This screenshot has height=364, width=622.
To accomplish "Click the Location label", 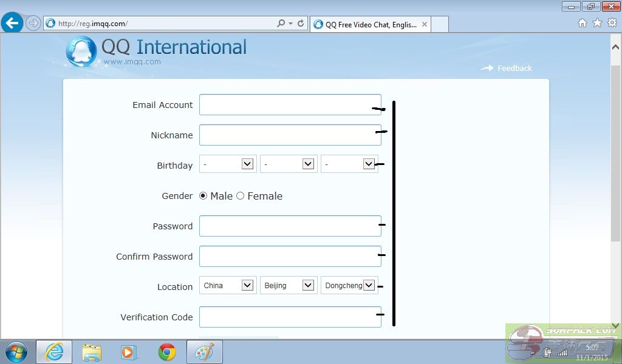I will (175, 287).
